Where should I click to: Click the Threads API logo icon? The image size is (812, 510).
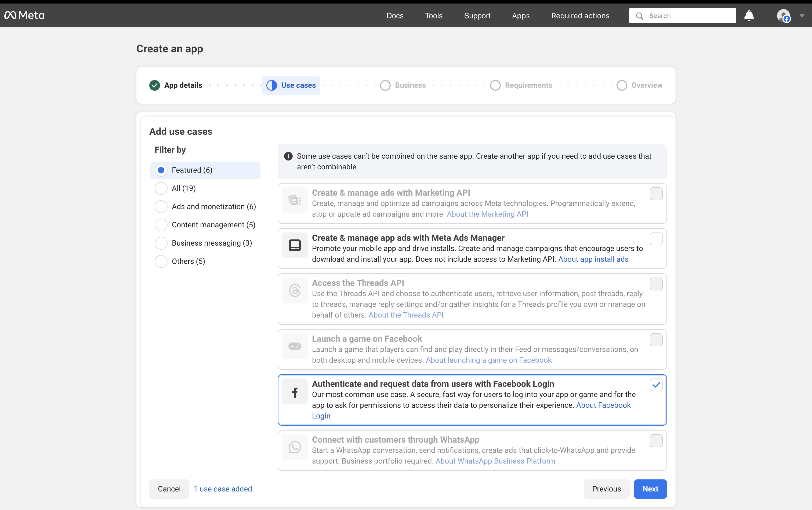coord(294,290)
